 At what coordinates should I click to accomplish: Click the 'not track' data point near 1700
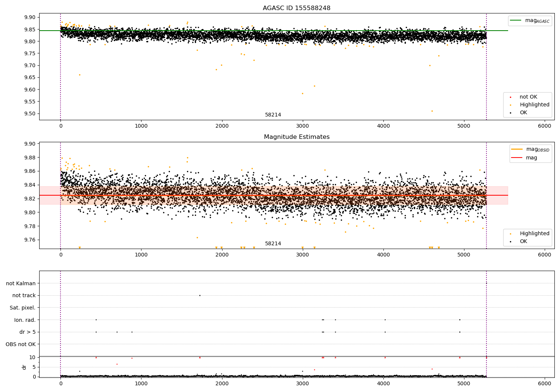(200, 295)
